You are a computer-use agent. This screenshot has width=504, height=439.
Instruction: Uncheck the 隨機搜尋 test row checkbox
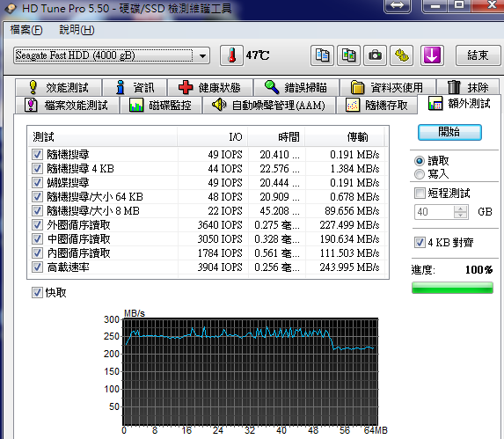37,155
